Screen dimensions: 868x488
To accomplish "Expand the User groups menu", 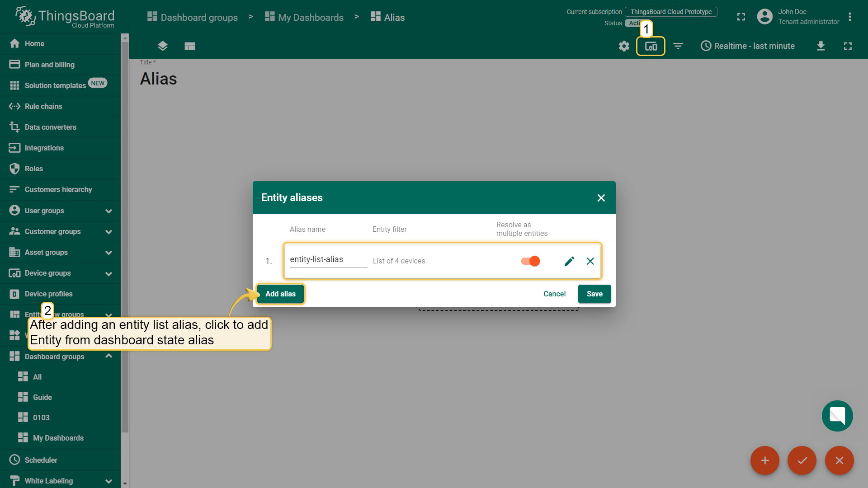I will click(x=61, y=211).
